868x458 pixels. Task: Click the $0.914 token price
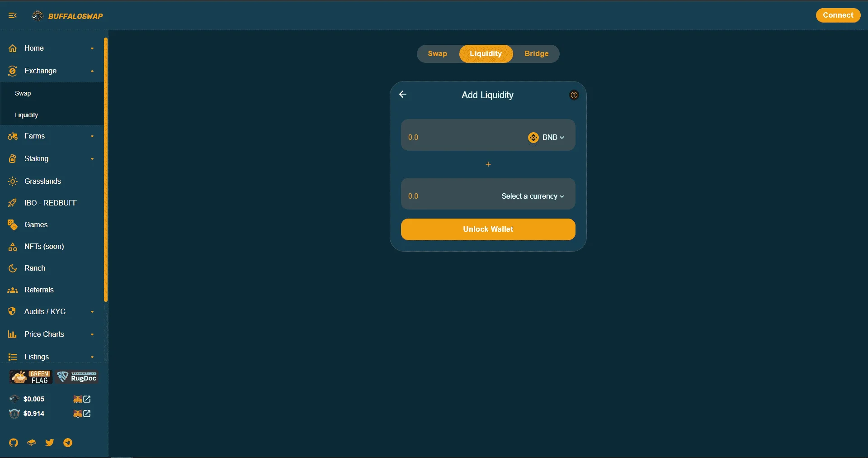[x=34, y=414]
